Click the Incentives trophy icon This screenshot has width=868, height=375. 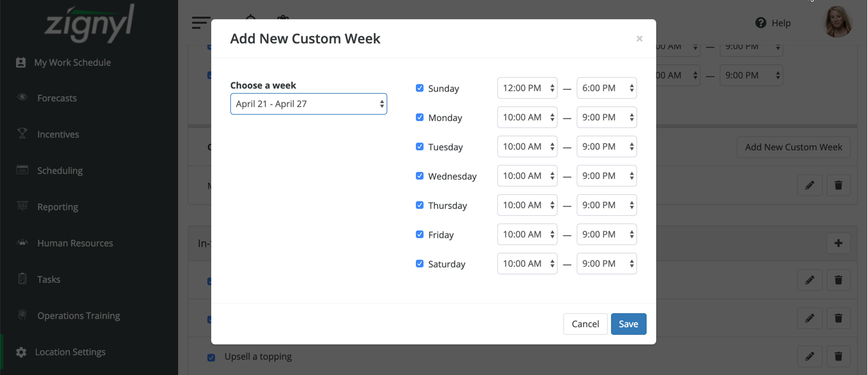click(22, 134)
